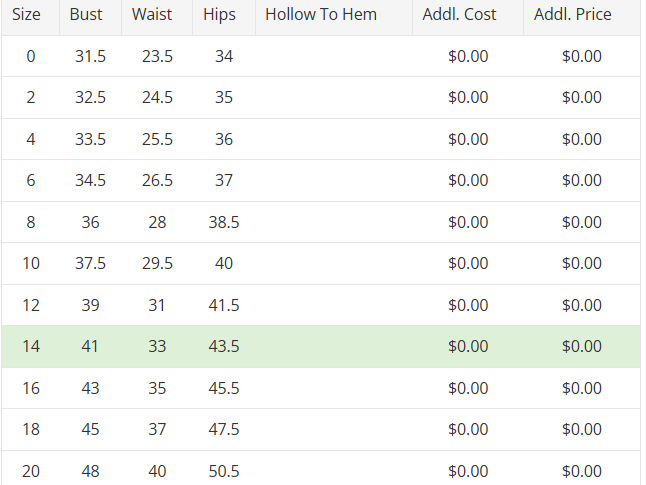
Task: Click the Hollow To Hem cell for size 8
Action: click(x=333, y=223)
